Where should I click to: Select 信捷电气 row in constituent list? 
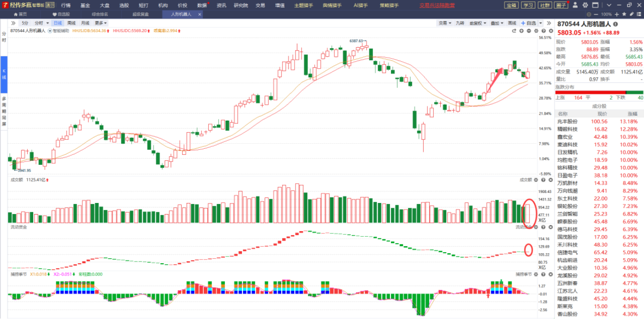coord(600,252)
